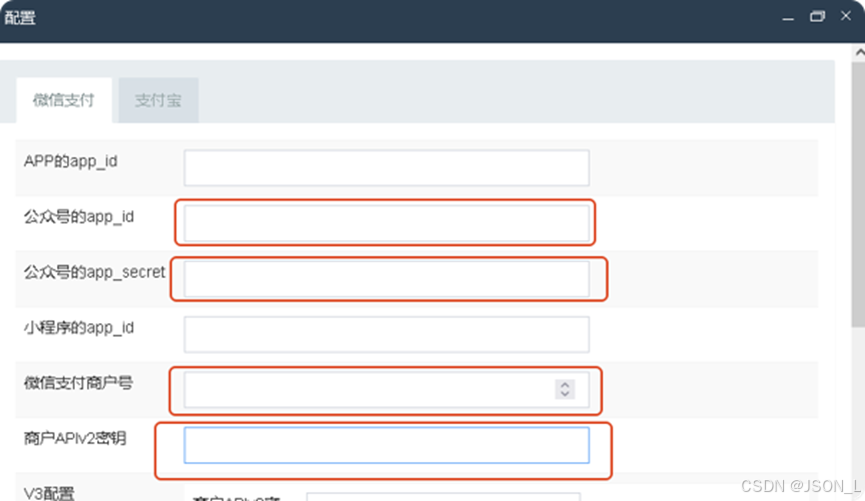Focus the APP的app_id input field
Image resolution: width=865 pixels, height=501 pixels.
pyautogui.click(x=386, y=168)
